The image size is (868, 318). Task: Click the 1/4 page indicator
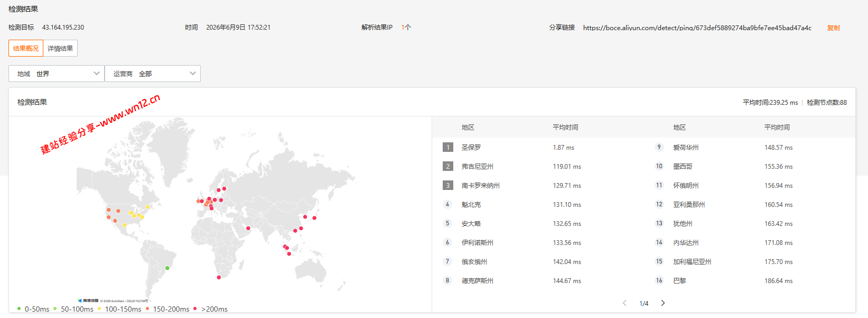643,303
